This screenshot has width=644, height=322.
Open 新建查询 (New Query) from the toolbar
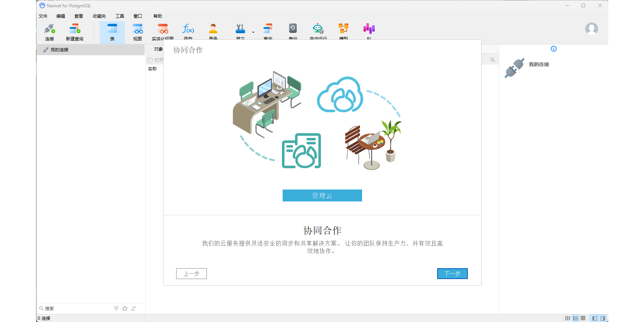[75, 32]
